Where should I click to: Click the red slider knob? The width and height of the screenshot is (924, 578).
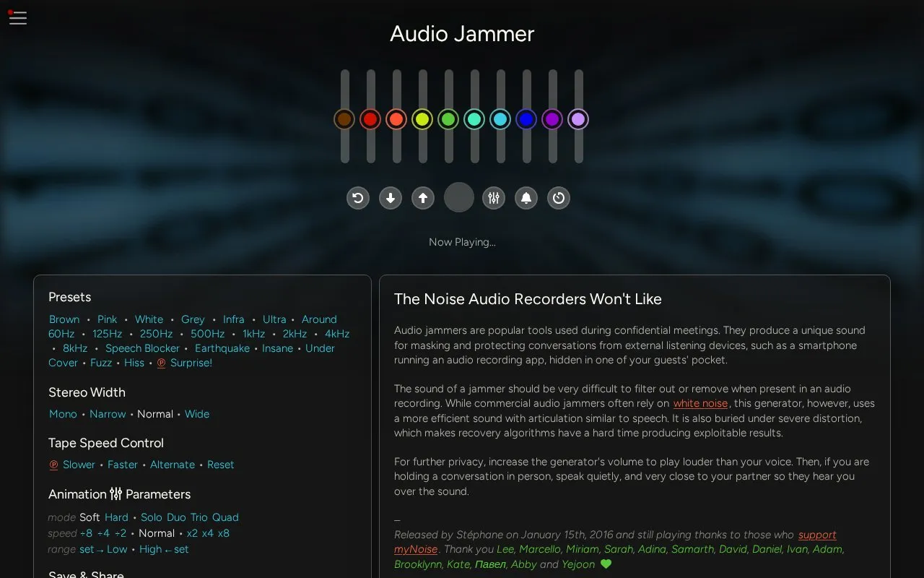(x=370, y=119)
